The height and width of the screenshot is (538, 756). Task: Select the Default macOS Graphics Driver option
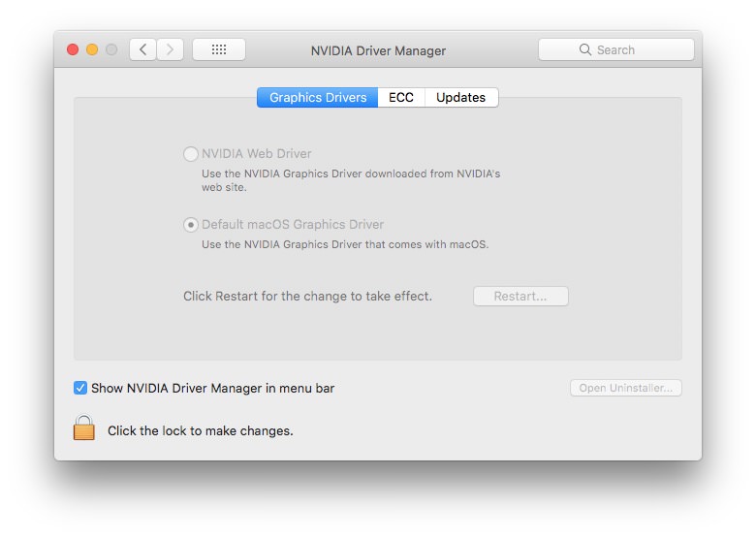pos(191,225)
